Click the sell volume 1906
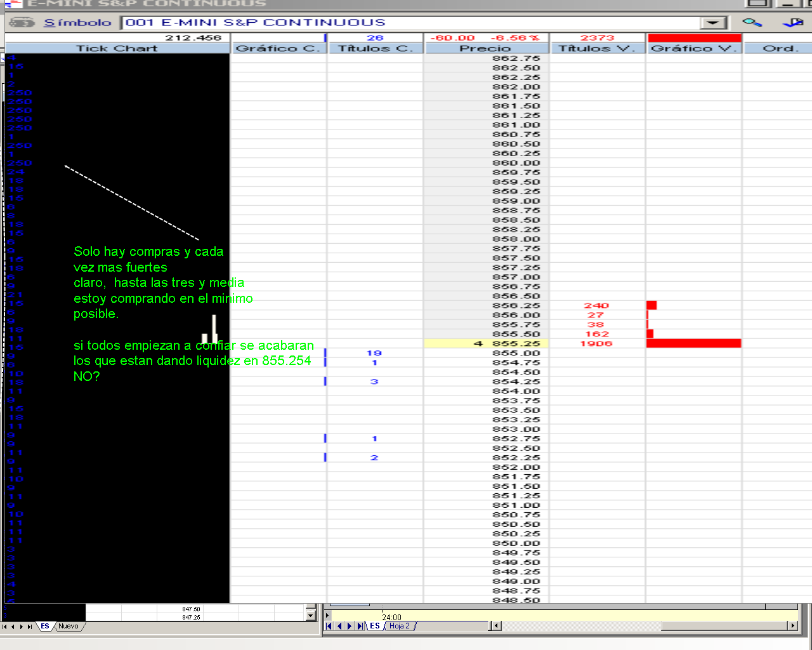The height and width of the screenshot is (650, 812). pos(596,343)
